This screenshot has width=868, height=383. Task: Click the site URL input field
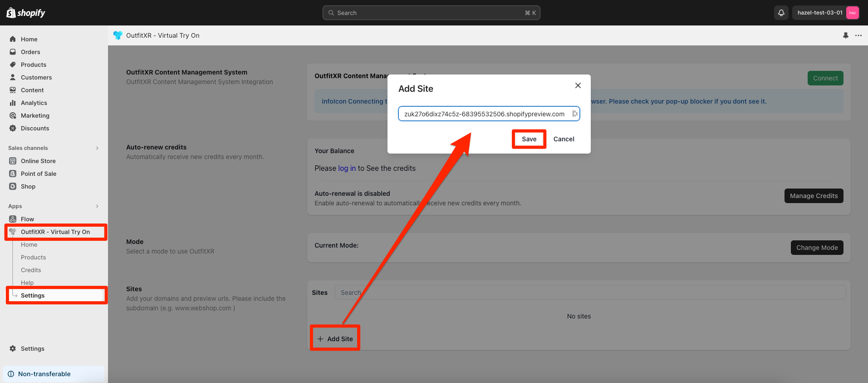click(x=489, y=114)
